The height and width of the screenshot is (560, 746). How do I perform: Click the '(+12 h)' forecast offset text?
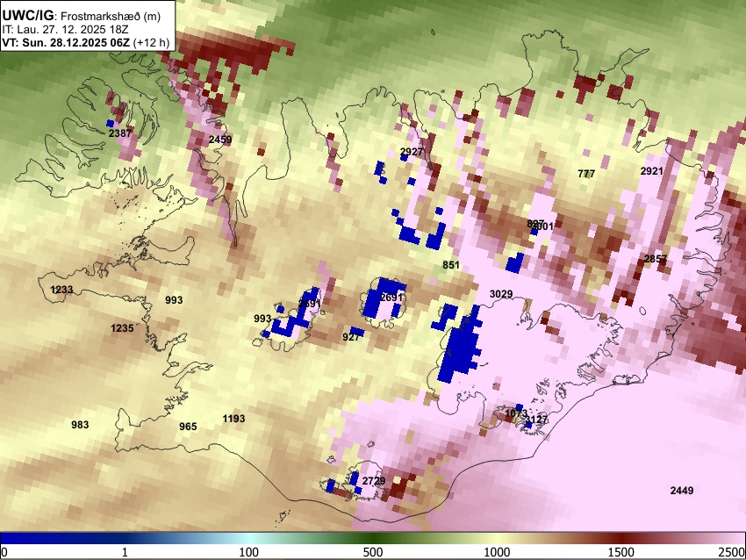pyautogui.click(x=151, y=42)
